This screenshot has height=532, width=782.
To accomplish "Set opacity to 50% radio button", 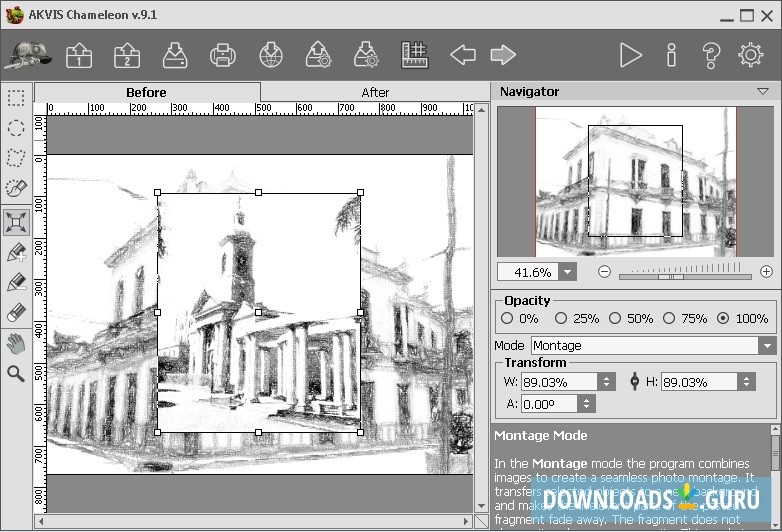I will 615,318.
